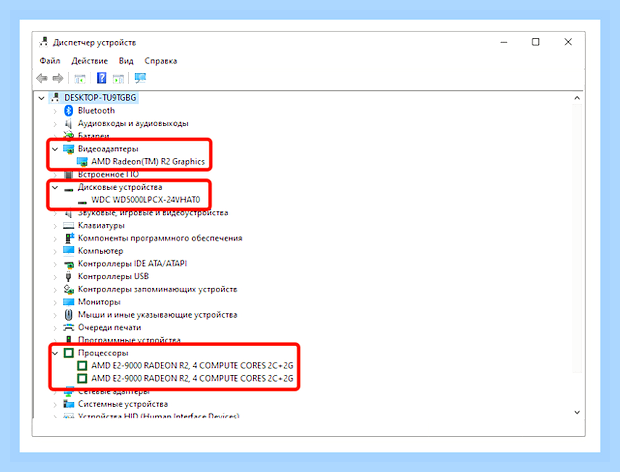
Task: Click the first AMD E2-9000 processor icon
Action: [82, 366]
